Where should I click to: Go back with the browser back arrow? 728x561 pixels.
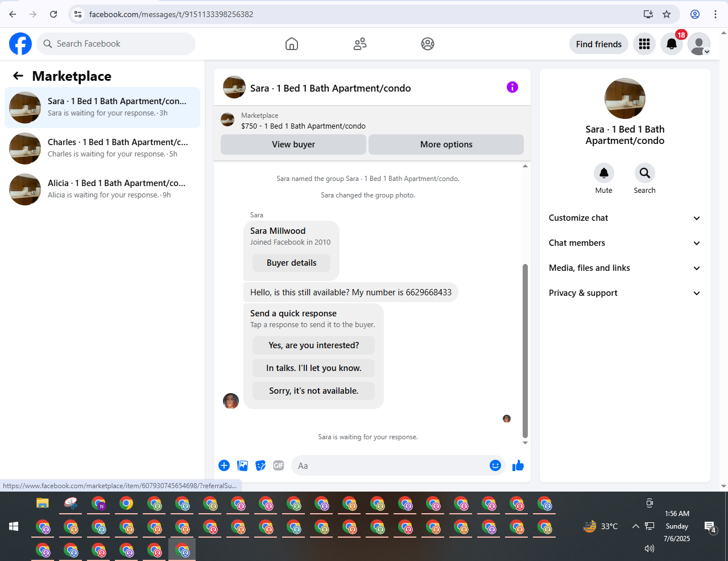click(13, 14)
